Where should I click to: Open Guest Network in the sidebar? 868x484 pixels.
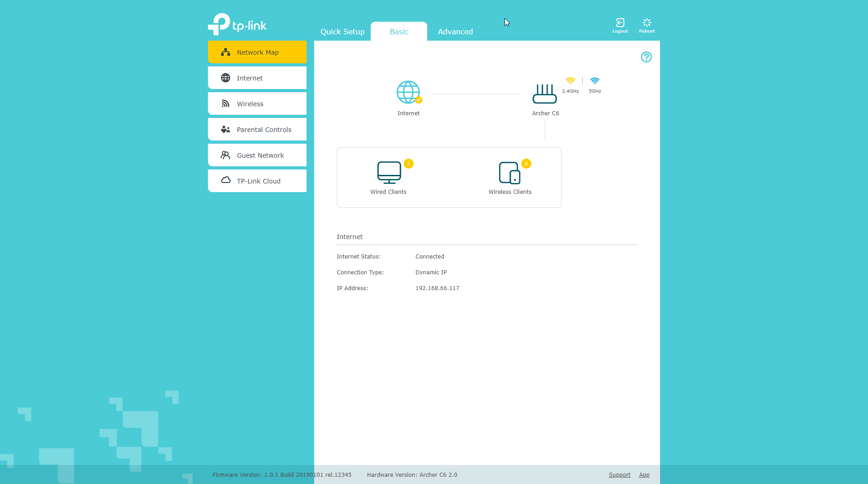tap(257, 155)
